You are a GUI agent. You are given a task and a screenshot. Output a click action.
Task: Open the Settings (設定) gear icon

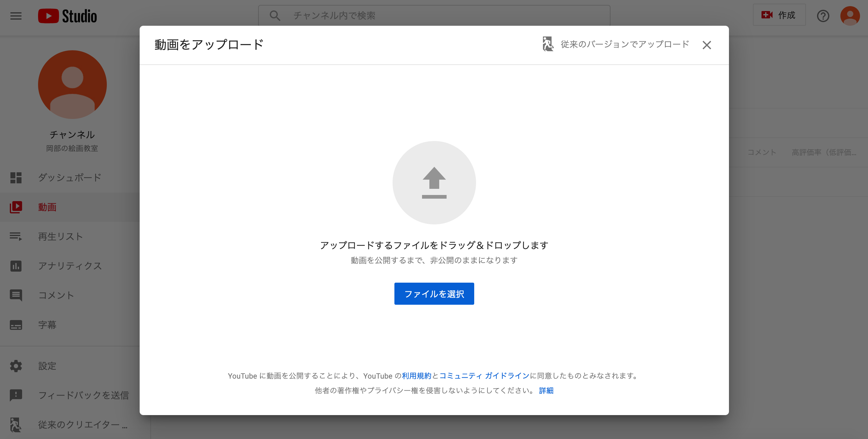16,366
